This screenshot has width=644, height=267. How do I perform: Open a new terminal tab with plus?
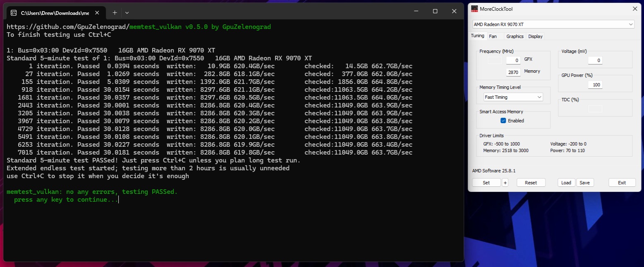tap(115, 12)
